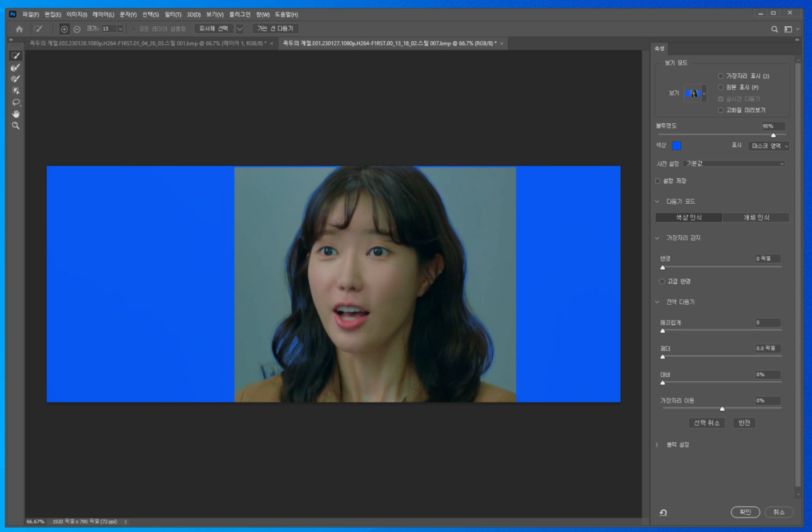This screenshot has height=532, width=812.
Task: Switch to the 스틸 001.bmp document tab
Action: tap(148, 44)
